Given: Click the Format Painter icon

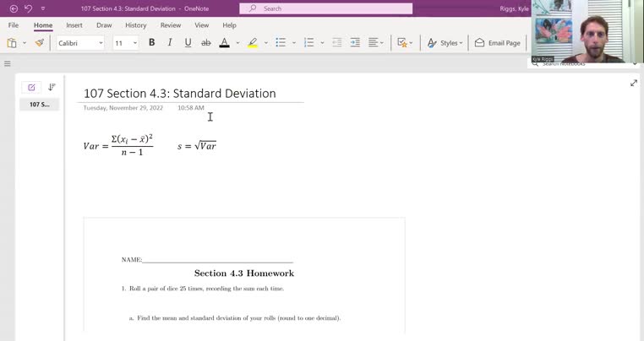Looking at the screenshot, I should coord(39,43).
